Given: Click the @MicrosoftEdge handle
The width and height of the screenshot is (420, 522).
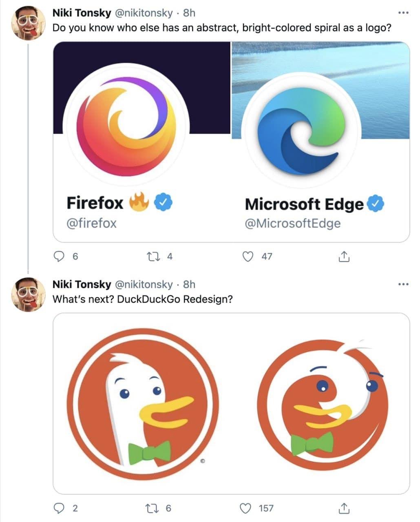Looking at the screenshot, I should click(294, 223).
